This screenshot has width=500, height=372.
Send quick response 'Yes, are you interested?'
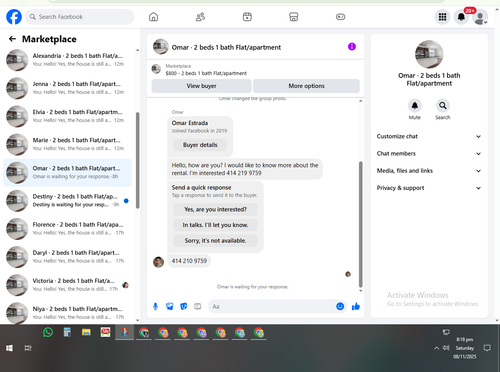tap(215, 209)
